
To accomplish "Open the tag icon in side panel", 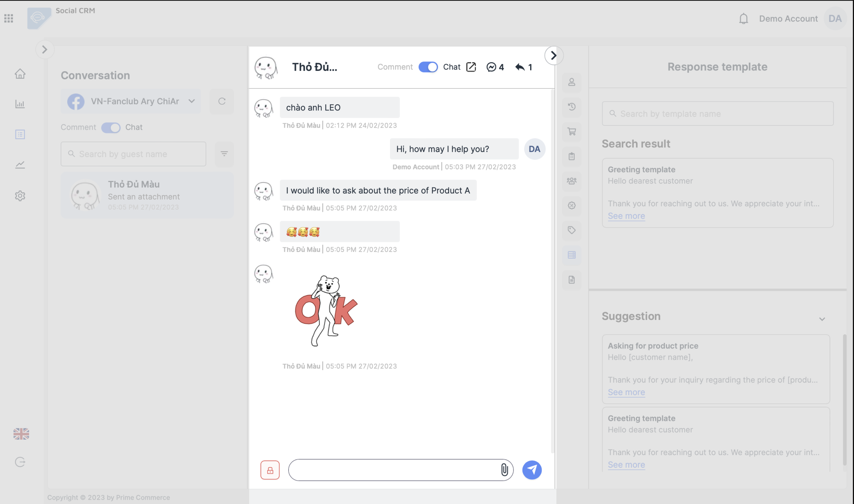I will coord(571,230).
